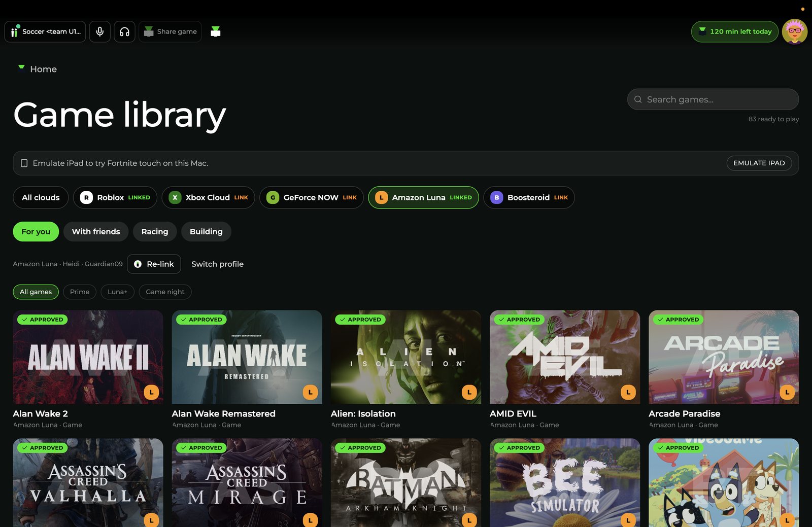
Task: Click the Approved badge on Alien: Isolation
Action: 360,320
